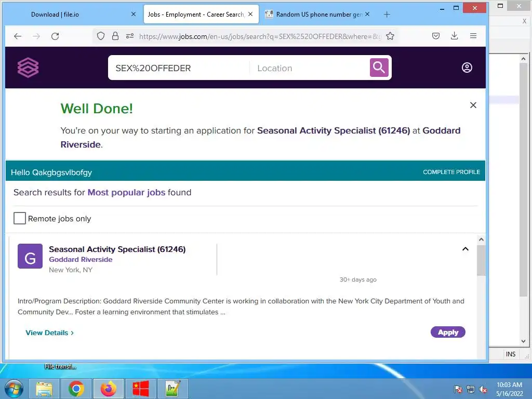This screenshot has height=399, width=532.
Task: Open site permissions icon in address bar
Action: (x=129, y=36)
